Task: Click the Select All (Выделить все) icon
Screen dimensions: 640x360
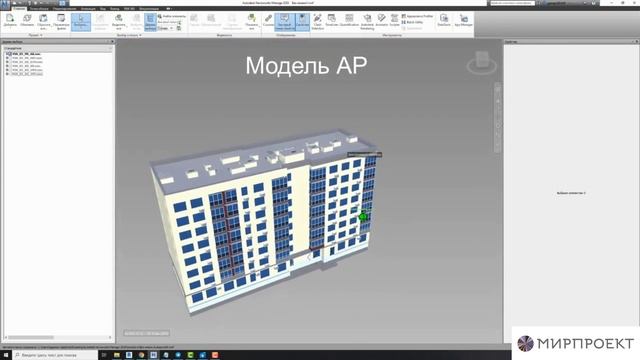Action: click(x=118, y=18)
